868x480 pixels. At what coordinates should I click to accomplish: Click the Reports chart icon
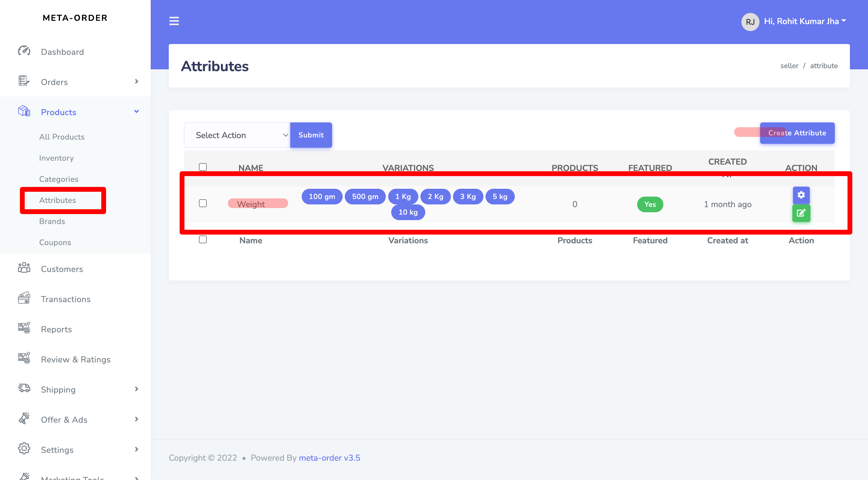click(x=24, y=328)
